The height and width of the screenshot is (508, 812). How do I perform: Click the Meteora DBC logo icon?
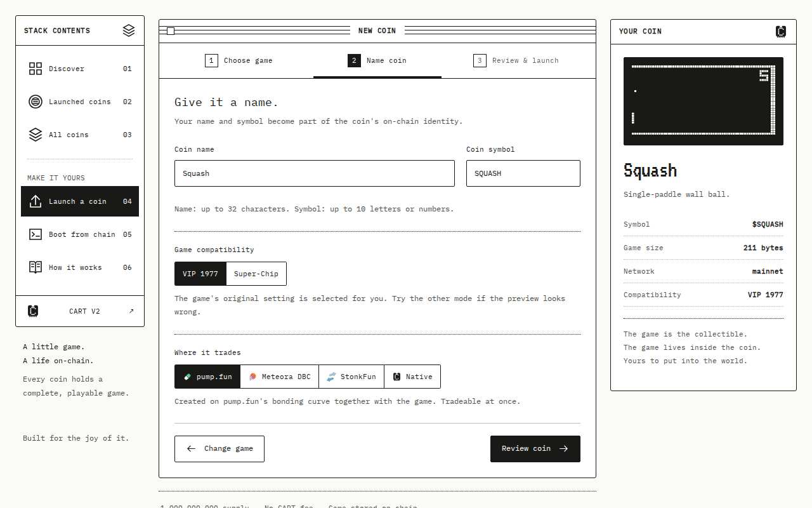[x=252, y=377]
